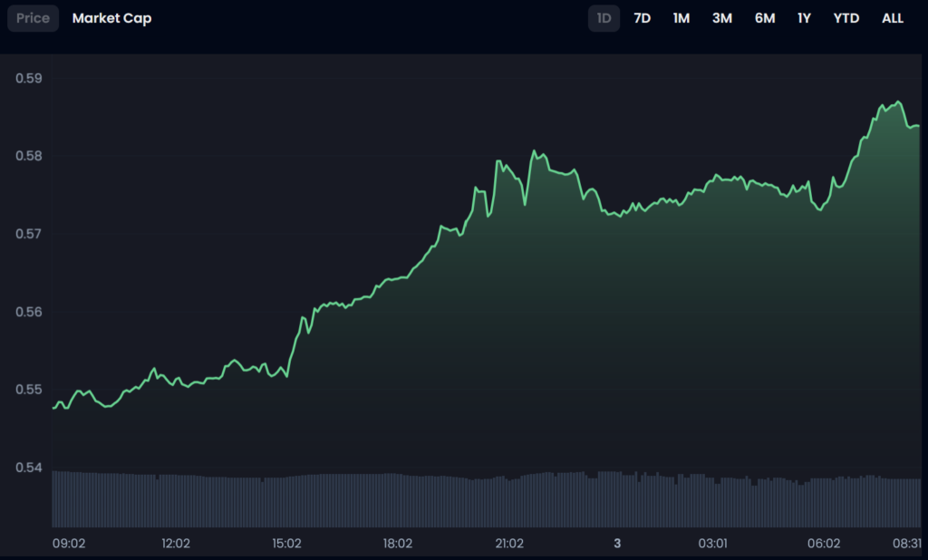Click the day 3 date marker
This screenshot has height=560, width=928.
[617, 544]
